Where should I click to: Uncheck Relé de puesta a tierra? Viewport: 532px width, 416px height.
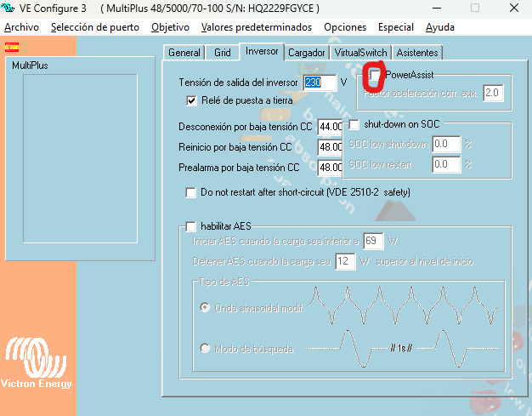(191, 100)
